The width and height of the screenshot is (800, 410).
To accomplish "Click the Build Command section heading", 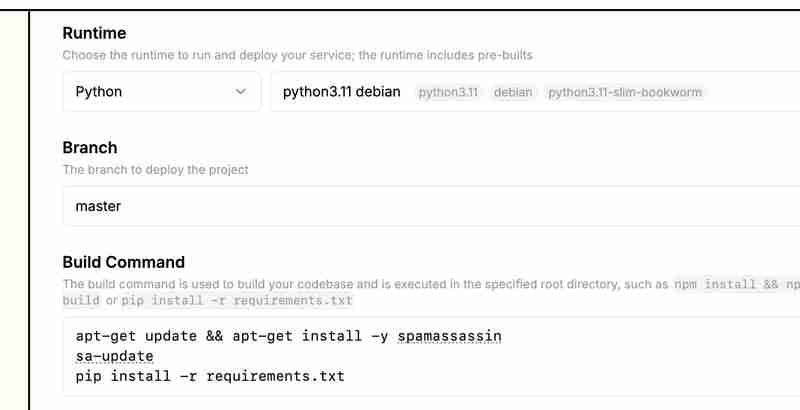I will coord(123,262).
